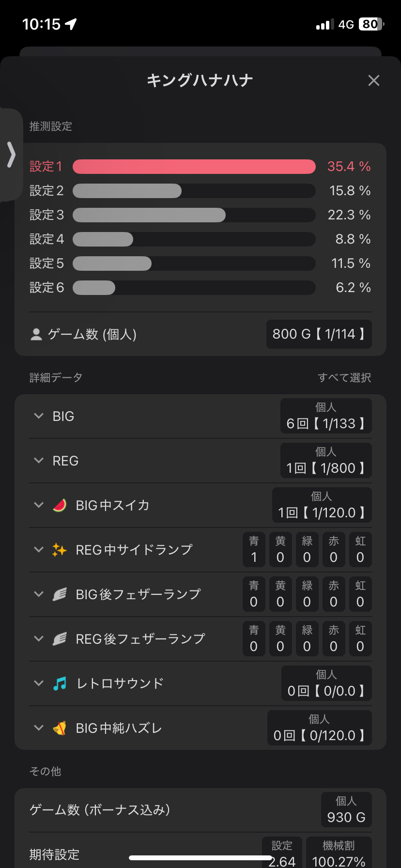This screenshot has width=401, height=868.
Task: Tap the bell icon for BIG中純ハズレ
Action: [x=60, y=728]
